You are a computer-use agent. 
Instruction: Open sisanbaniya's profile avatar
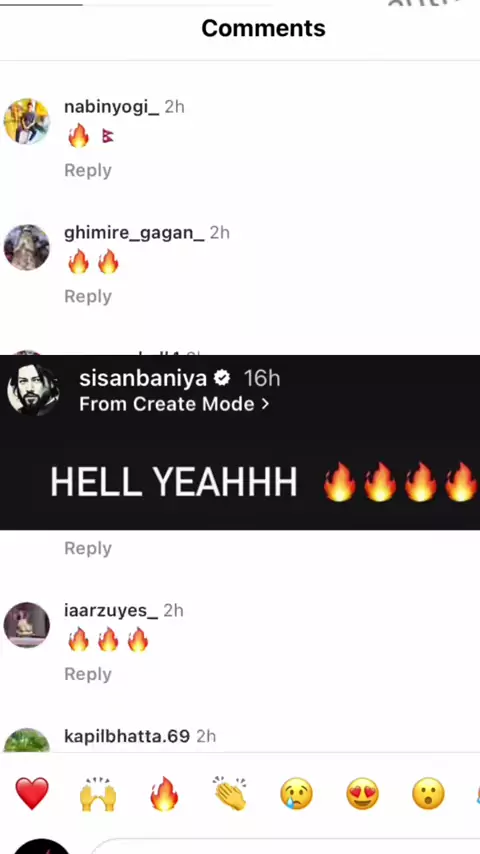pos(33,390)
